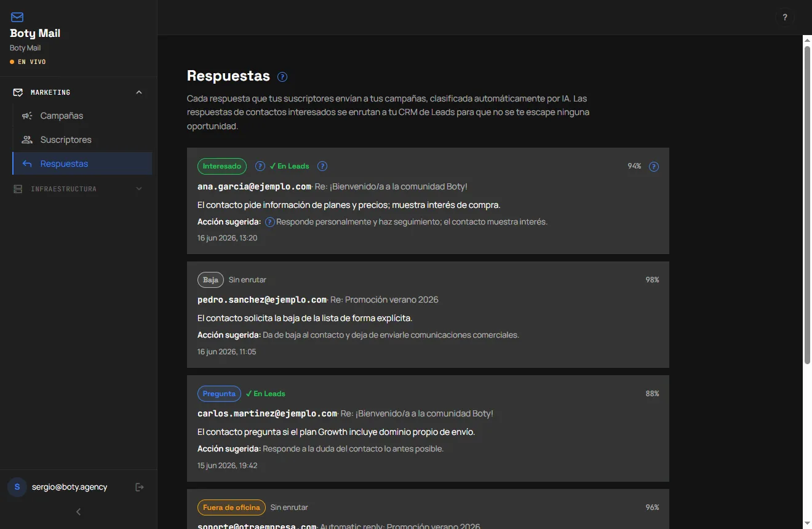Click subject Re: Promoción verano 2026 of pedro.sanchez

point(384,300)
